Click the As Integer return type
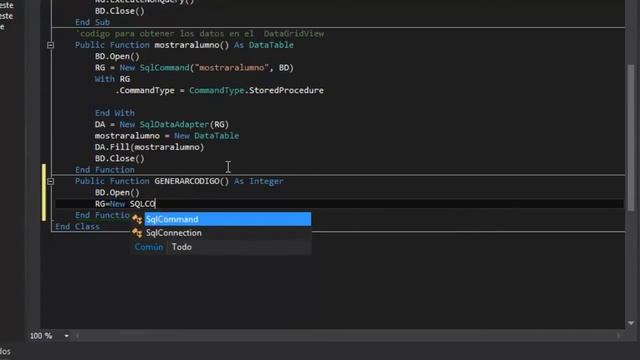Screen dimensions: 640x360 [x=259, y=181]
